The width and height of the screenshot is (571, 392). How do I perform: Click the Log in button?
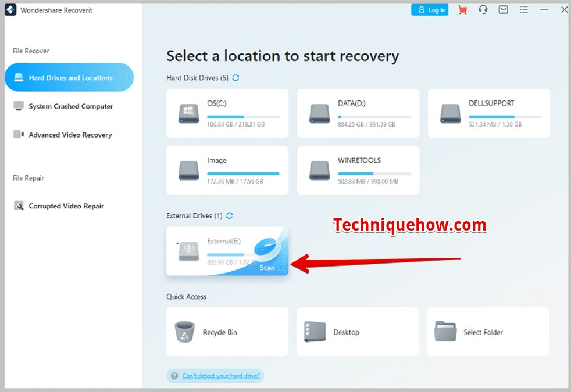click(x=430, y=10)
